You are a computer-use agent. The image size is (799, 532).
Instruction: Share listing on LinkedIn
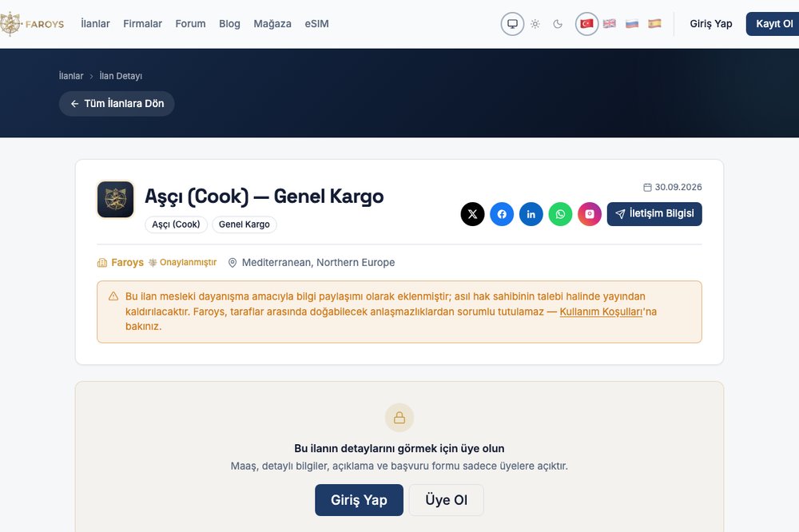pos(531,214)
